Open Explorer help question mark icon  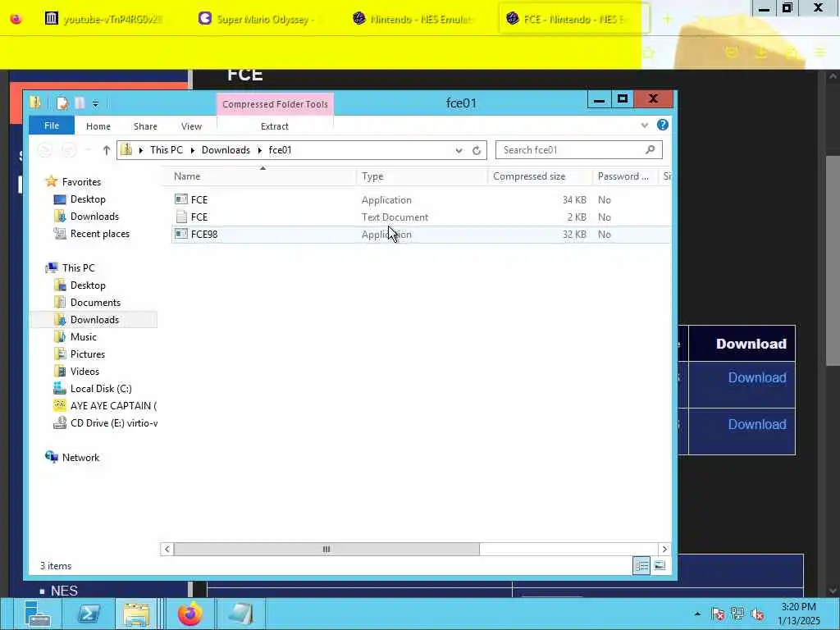click(x=663, y=125)
